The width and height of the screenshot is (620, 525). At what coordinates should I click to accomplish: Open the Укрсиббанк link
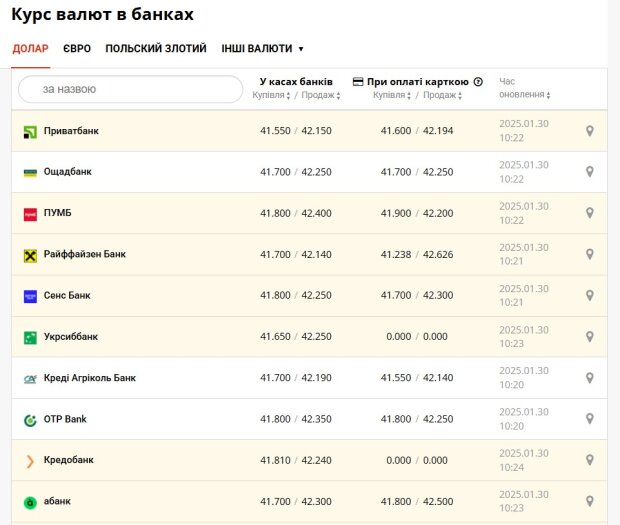tap(71, 336)
